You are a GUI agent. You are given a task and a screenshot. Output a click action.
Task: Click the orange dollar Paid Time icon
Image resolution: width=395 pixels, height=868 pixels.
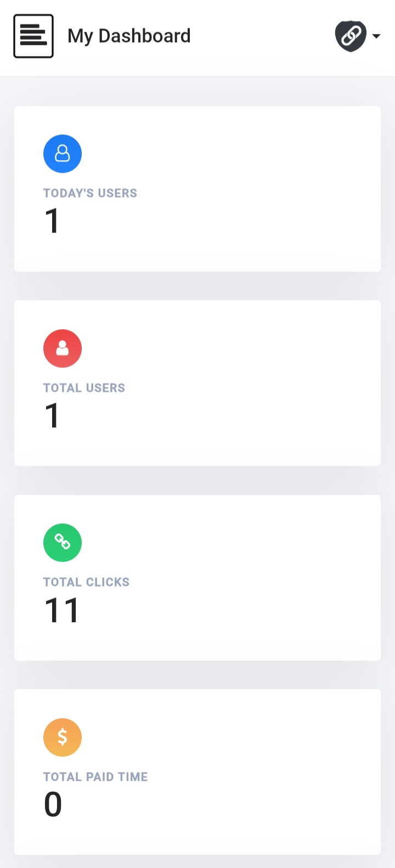[63, 737]
